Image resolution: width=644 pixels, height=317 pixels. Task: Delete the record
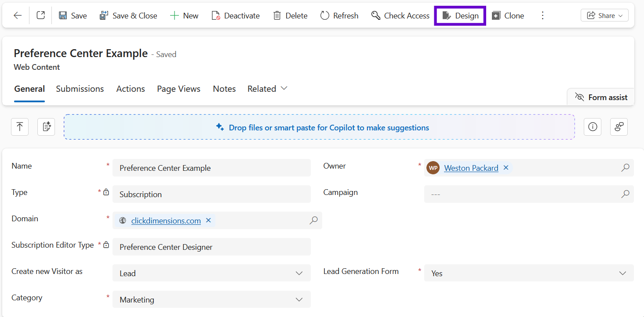tap(290, 15)
